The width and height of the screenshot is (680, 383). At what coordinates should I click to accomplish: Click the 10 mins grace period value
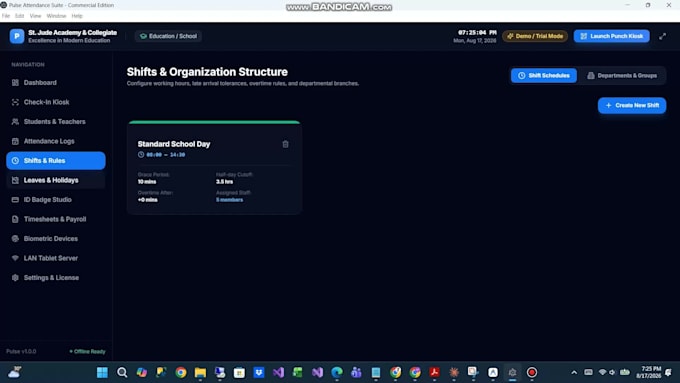pos(147,182)
